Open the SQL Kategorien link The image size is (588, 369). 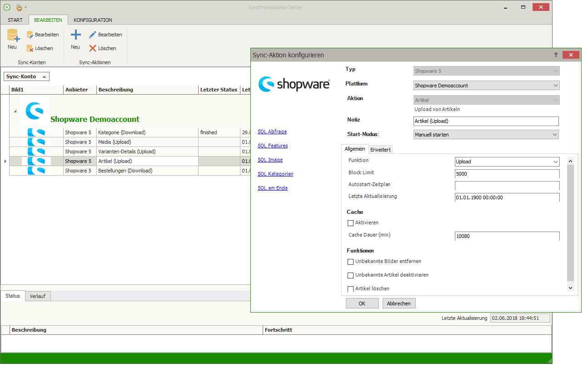pos(275,174)
